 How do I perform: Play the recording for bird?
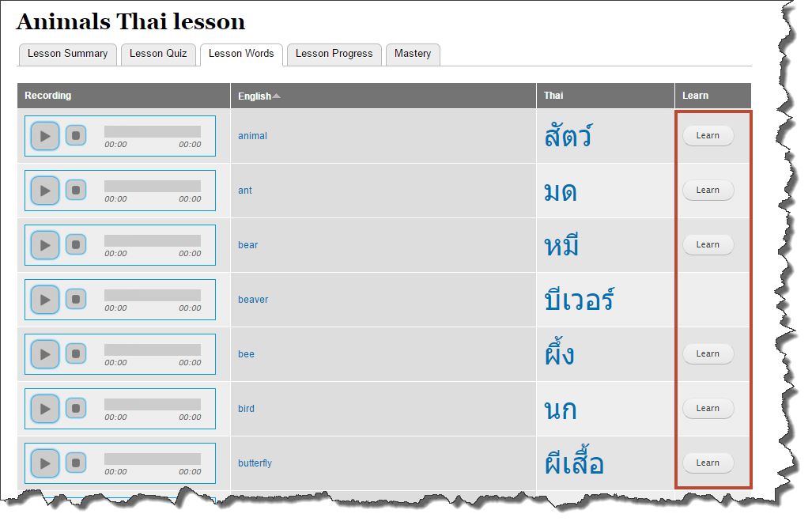coord(45,409)
